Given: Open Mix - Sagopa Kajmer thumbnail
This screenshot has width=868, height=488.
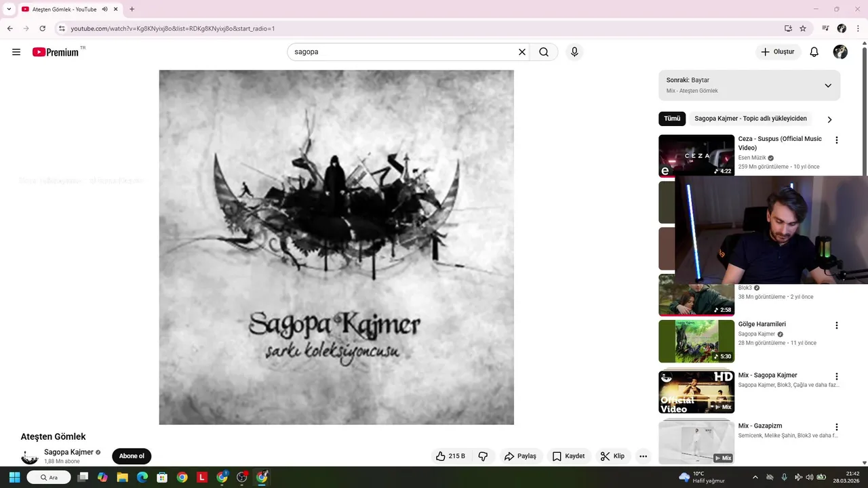Looking at the screenshot, I should pos(696,392).
